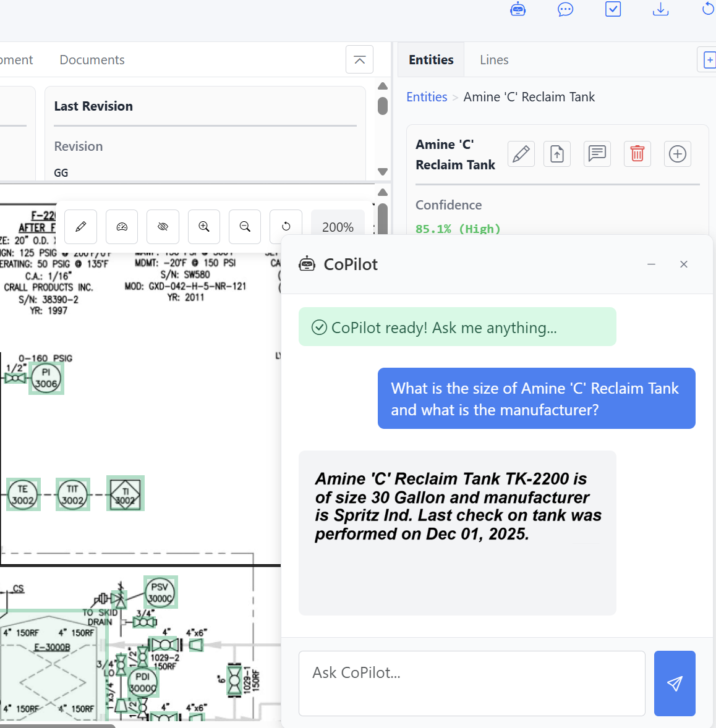The height and width of the screenshot is (728, 716).
Task: Zoom into the P&ID diagram with magnifier
Action: 204,227
